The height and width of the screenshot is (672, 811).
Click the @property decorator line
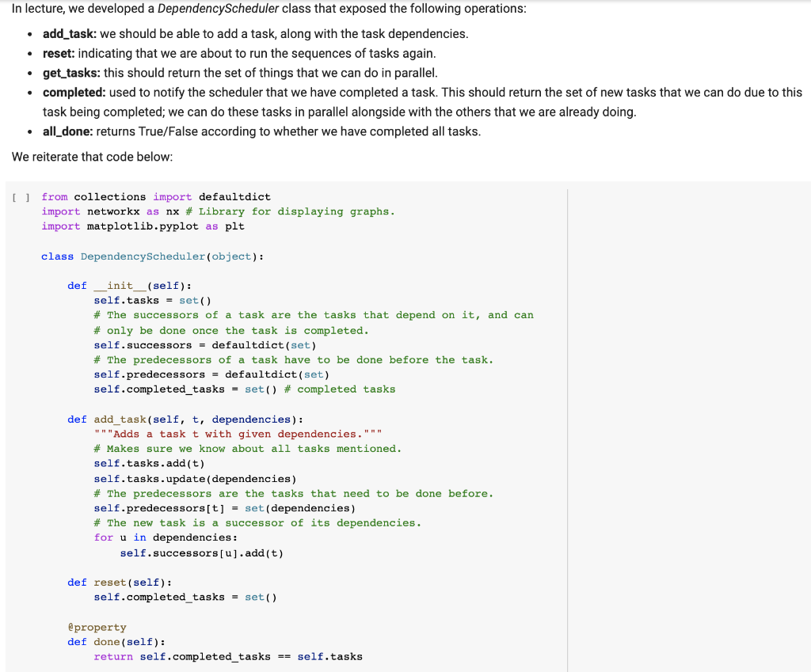pos(98,627)
